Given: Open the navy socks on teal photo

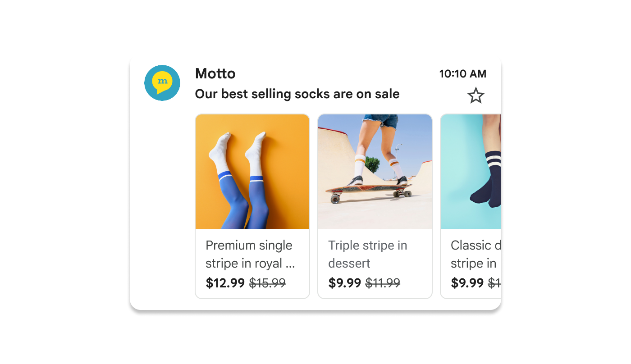Looking at the screenshot, I should click(x=471, y=171).
